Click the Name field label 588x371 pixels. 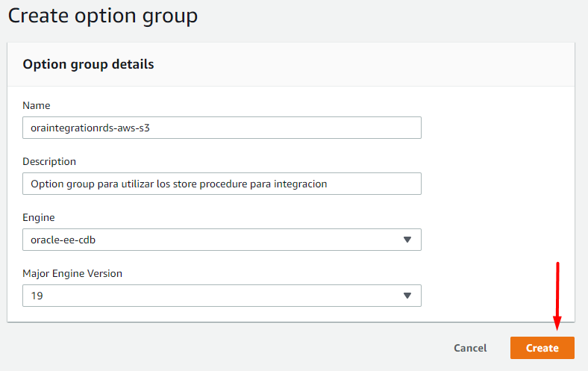point(37,105)
